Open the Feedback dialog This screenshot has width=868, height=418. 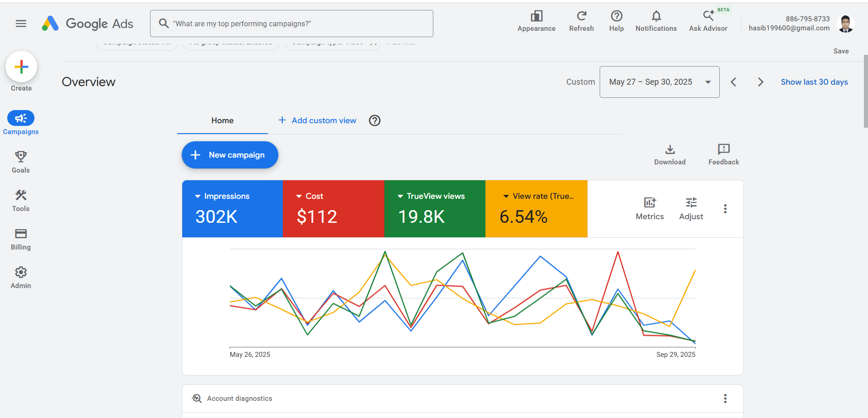coord(723,155)
